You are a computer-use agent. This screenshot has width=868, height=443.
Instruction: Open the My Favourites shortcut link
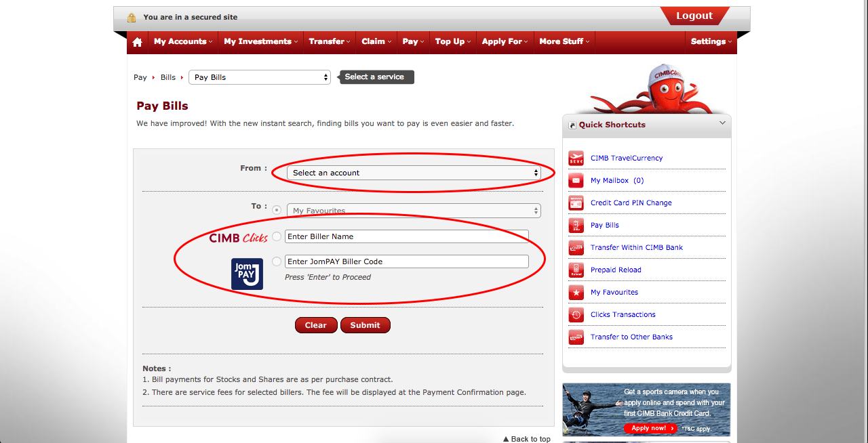coord(614,292)
